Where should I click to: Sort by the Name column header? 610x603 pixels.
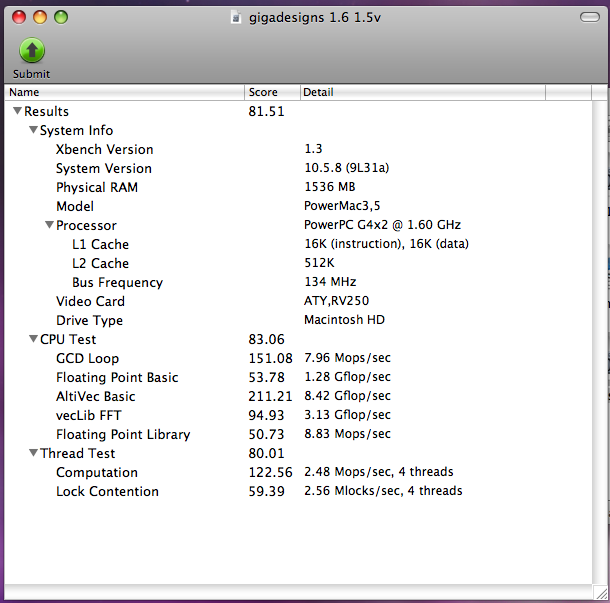[x=124, y=92]
